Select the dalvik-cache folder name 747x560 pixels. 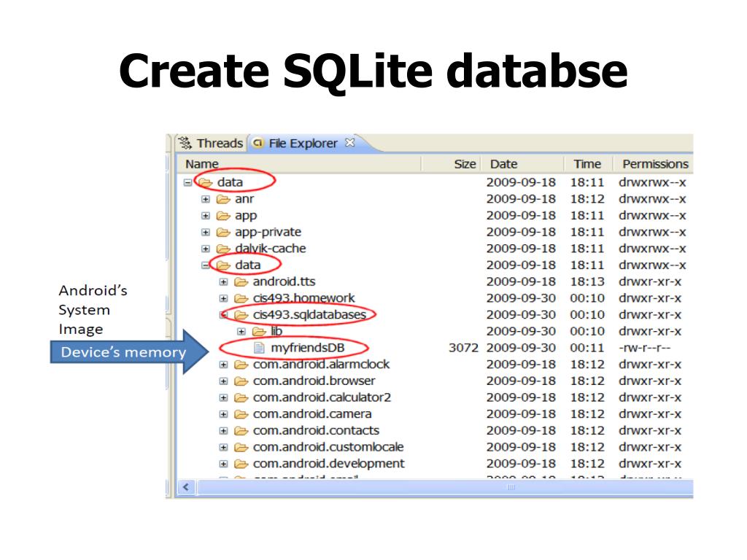tap(271, 249)
